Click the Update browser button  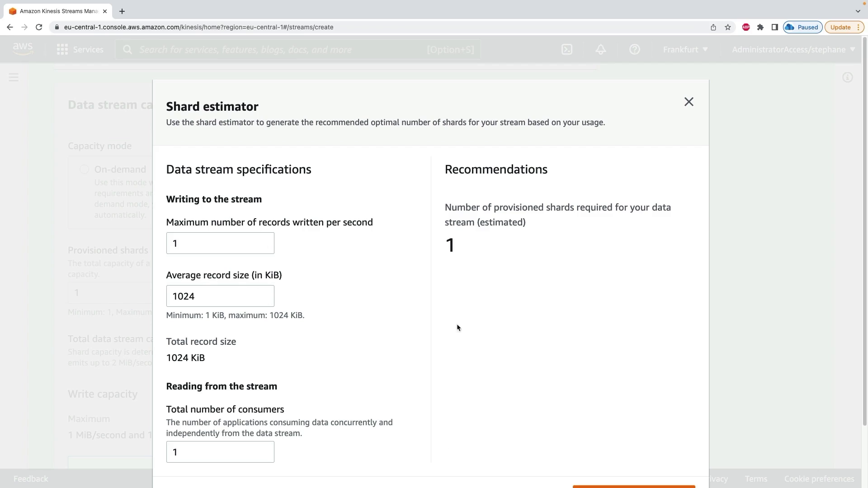coord(840,27)
